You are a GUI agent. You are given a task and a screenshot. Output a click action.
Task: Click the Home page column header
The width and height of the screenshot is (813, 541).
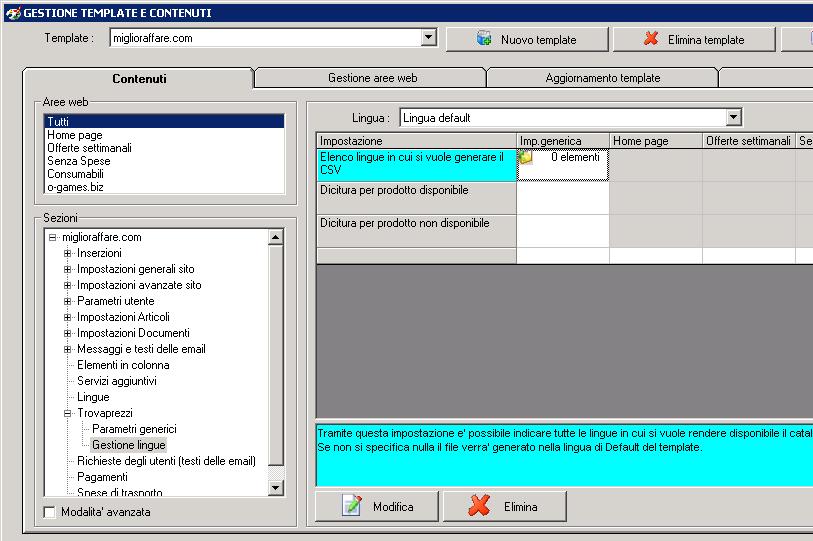click(x=656, y=141)
